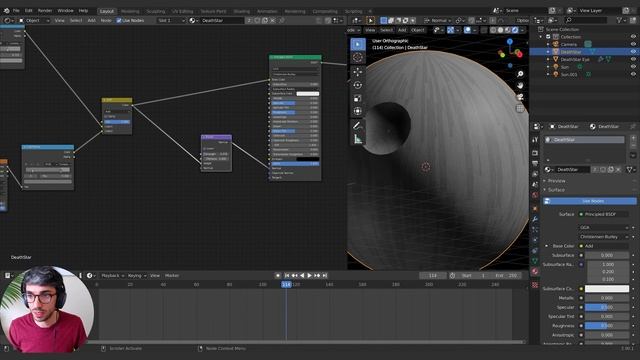Toggle auto keying record button in timeline
Screen dimensions: 640x360
pyautogui.click(x=278, y=276)
